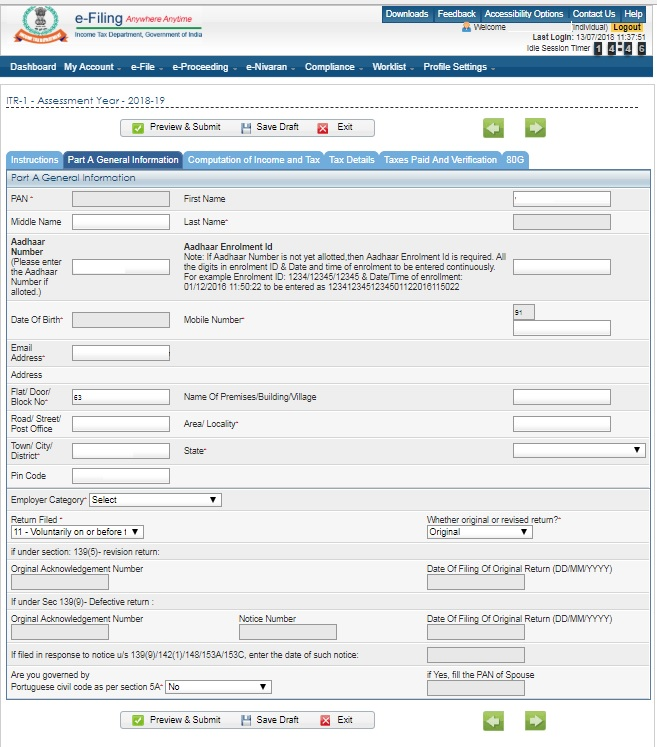657x747 pixels.
Task: Open the 80G tab
Action: pos(515,160)
